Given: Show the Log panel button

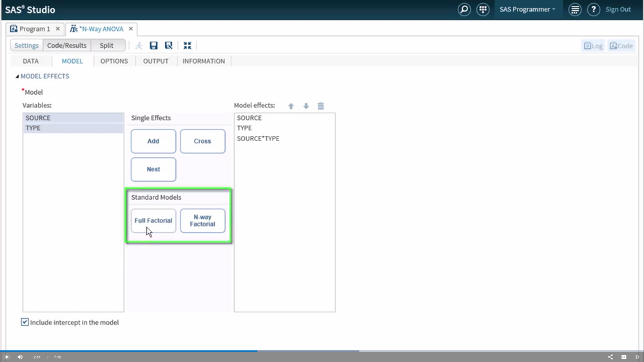Looking at the screenshot, I should click(594, 46).
